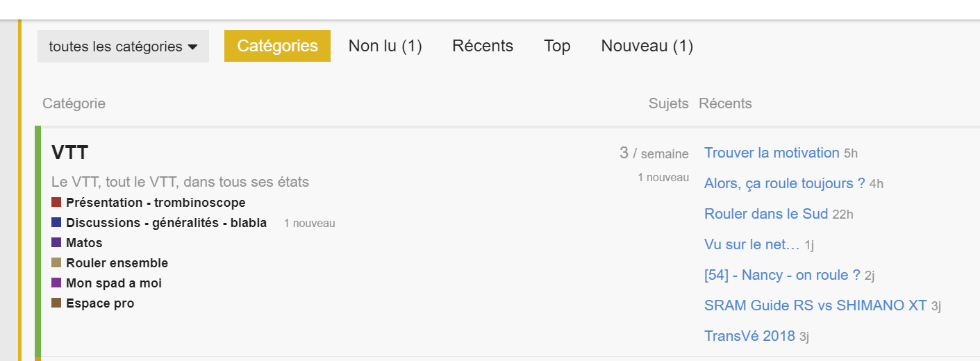
Task: Click the '1 nouveau' badge beside Discussions
Action: click(309, 224)
